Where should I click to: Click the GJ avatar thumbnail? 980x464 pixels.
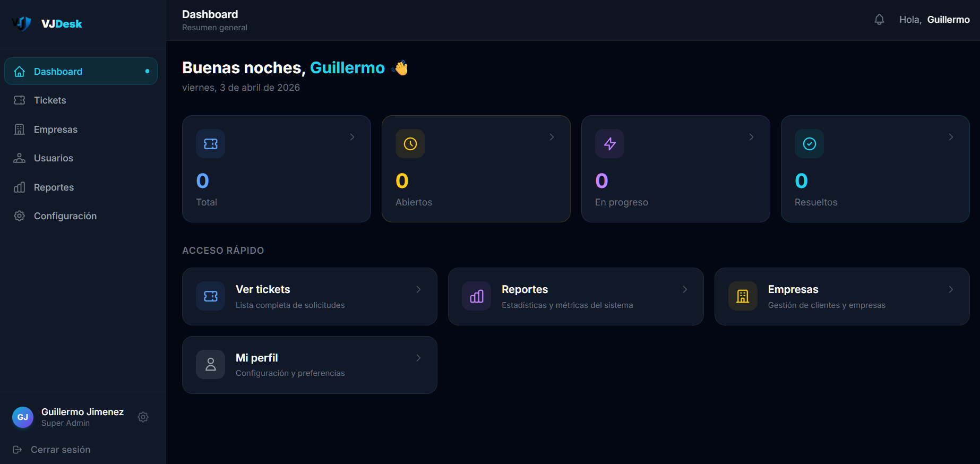pyautogui.click(x=23, y=417)
